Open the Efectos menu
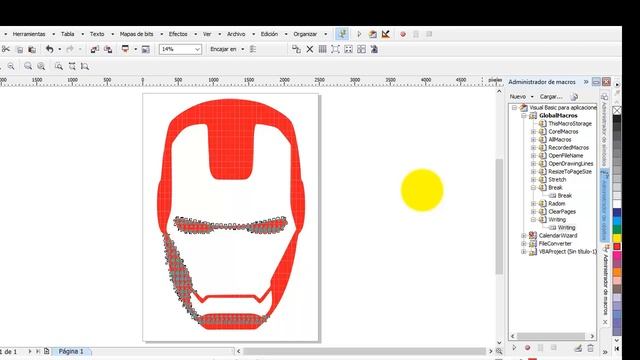 coord(178,34)
